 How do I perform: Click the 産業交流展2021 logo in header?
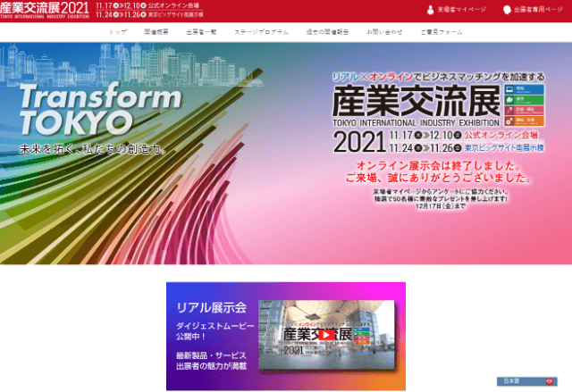(x=44, y=10)
